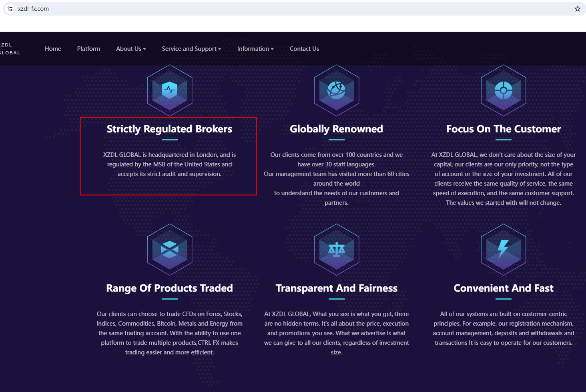Click the text 'Our management team has visited more than 60 cities'
The width and height of the screenshot is (586, 392).
point(337,174)
